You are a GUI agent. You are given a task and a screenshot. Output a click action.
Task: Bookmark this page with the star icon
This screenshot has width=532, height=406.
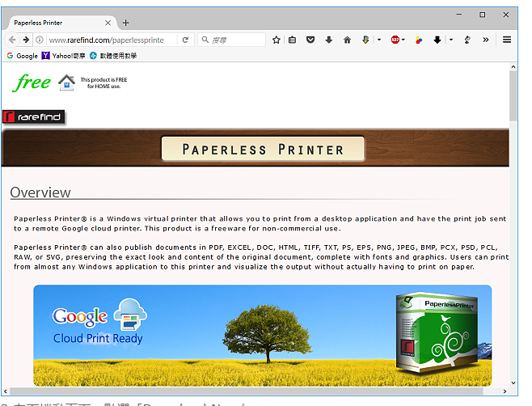pyautogui.click(x=277, y=40)
